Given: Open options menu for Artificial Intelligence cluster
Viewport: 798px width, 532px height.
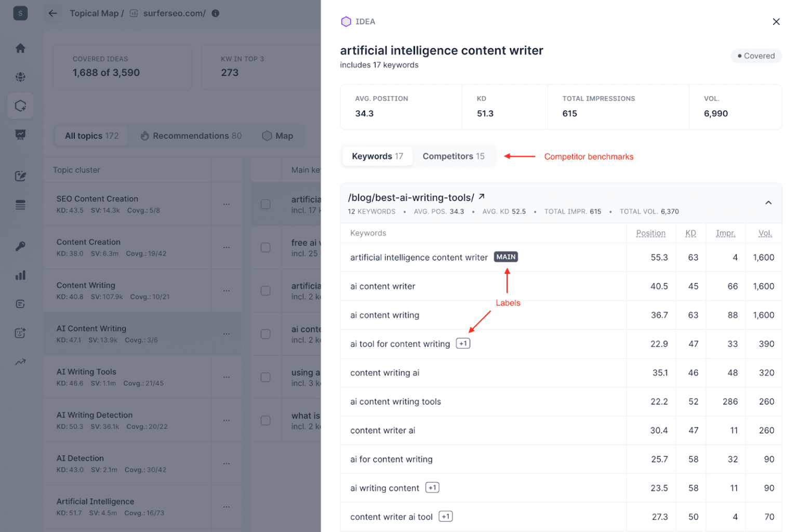Looking at the screenshot, I should point(227,507).
